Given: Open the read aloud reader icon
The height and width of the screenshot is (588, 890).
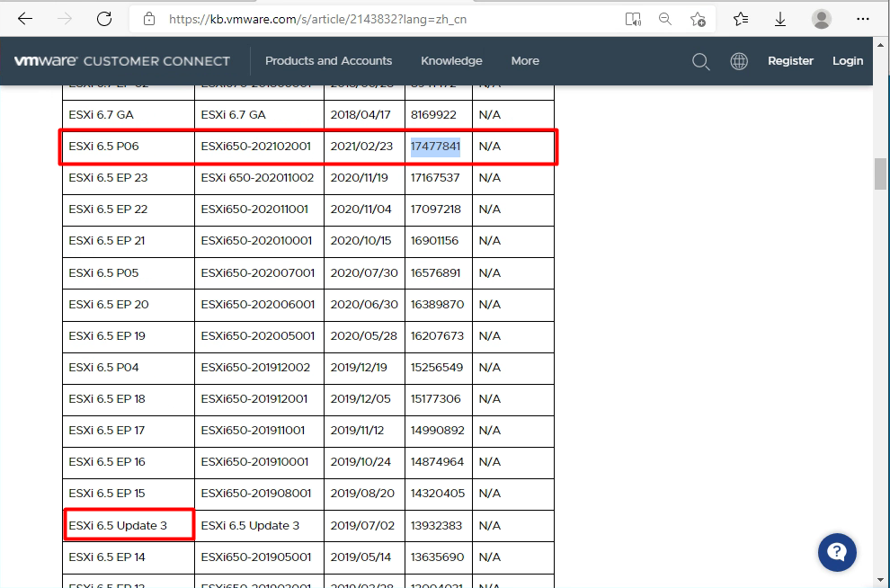Looking at the screenshot, I should 633,19.
